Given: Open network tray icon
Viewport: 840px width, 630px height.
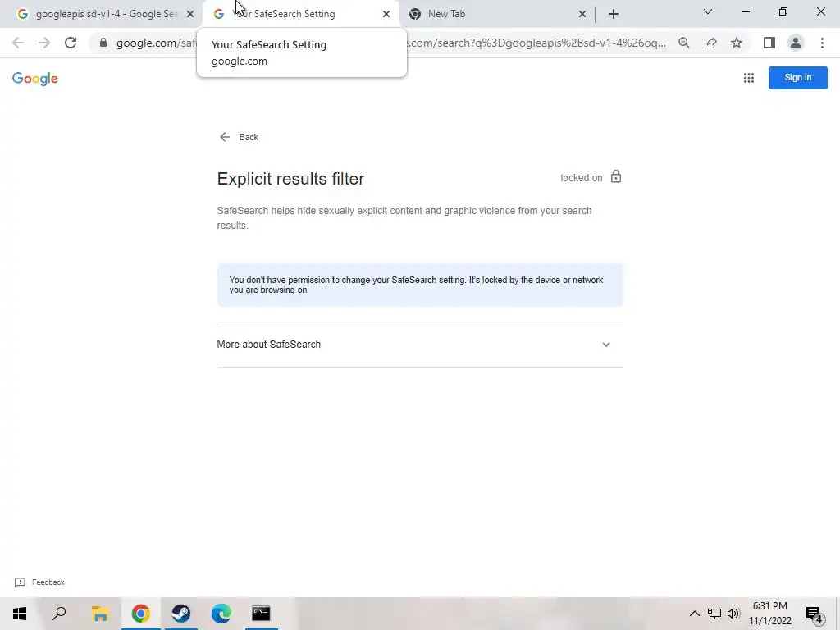Looking at the screenshot, I should pos(714,614).
